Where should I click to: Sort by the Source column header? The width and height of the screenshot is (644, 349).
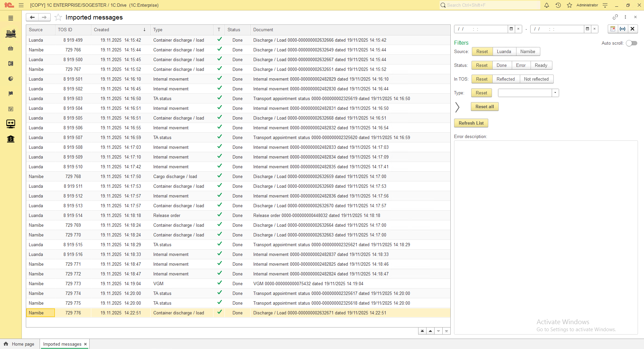41,30
